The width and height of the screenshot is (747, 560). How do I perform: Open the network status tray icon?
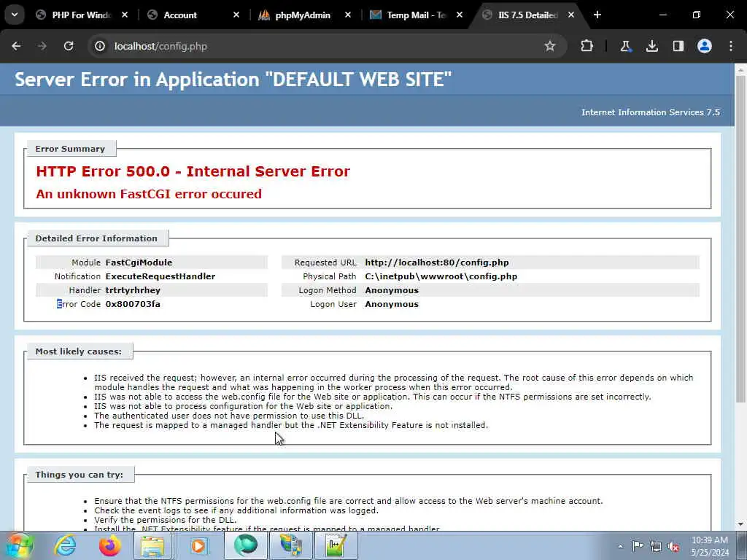point(656,546)
